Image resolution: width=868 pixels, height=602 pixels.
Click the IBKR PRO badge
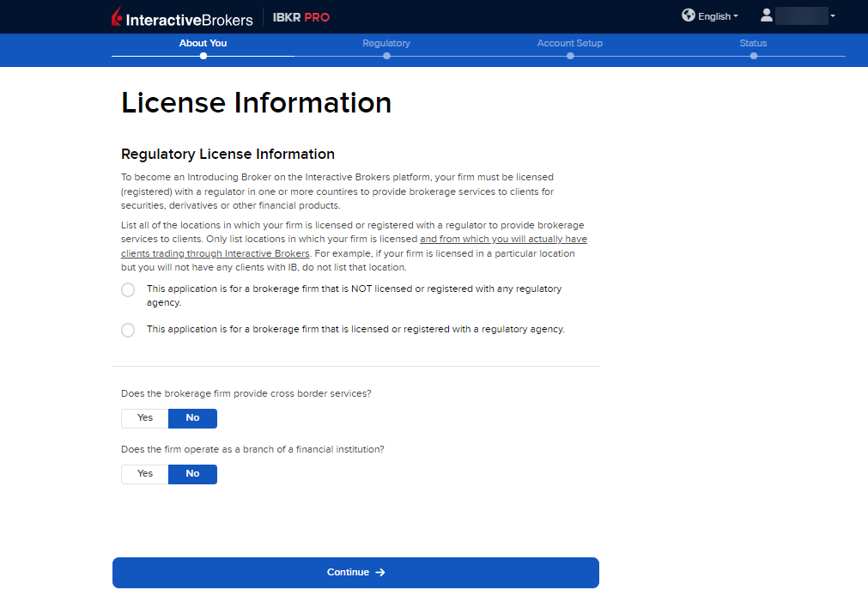300,17
